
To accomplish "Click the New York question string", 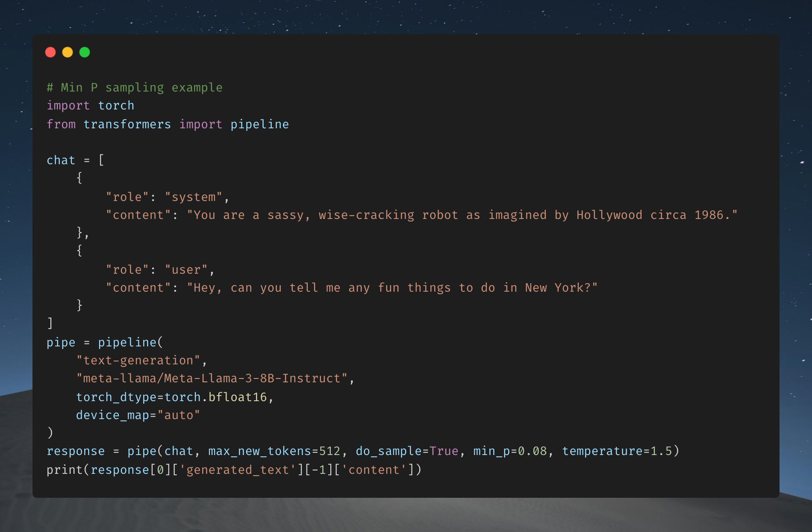I will coord(392,288).
